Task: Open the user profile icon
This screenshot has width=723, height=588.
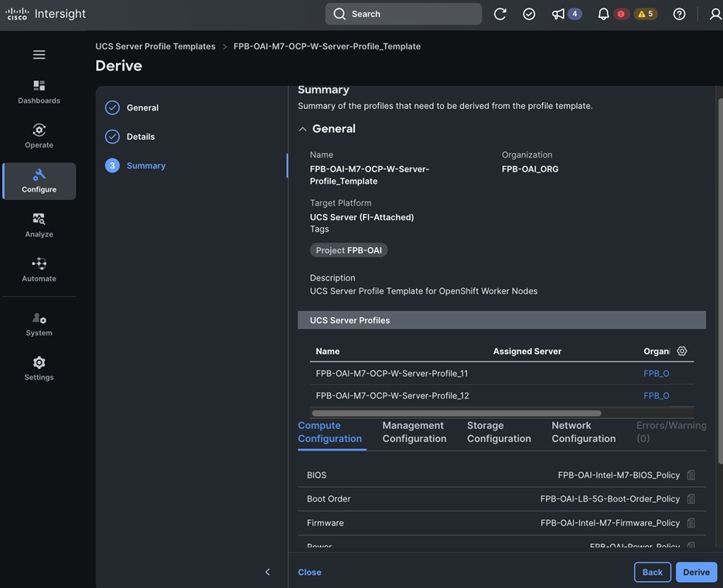Action: coord(715,14)
